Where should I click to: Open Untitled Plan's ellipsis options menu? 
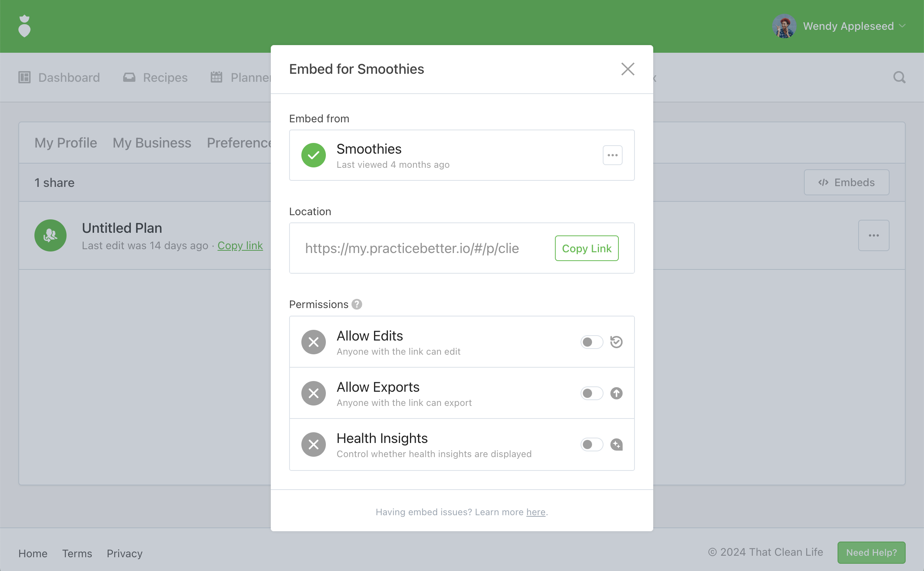click(x=873, y=235)
